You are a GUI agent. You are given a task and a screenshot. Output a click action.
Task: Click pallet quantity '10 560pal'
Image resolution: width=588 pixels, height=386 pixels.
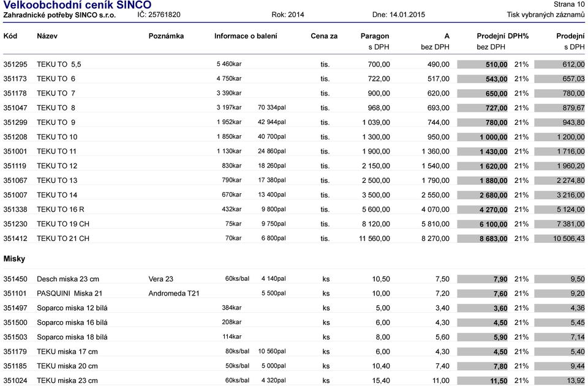(272, 352)
